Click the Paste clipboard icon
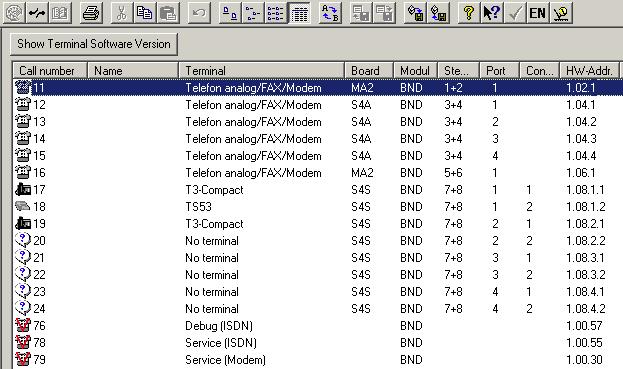 click(168, 13)
